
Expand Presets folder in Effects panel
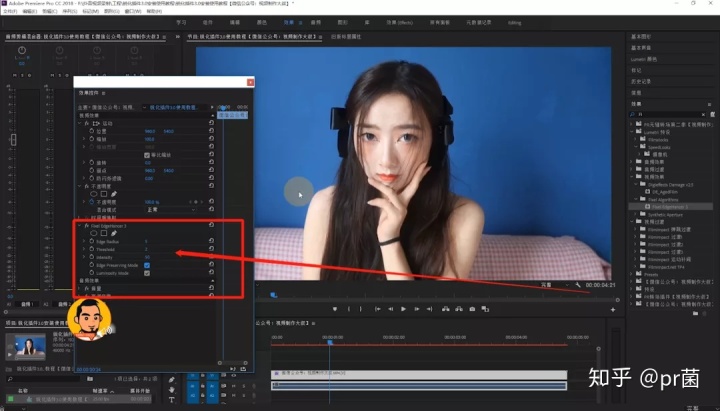click(x=631, y=274)
